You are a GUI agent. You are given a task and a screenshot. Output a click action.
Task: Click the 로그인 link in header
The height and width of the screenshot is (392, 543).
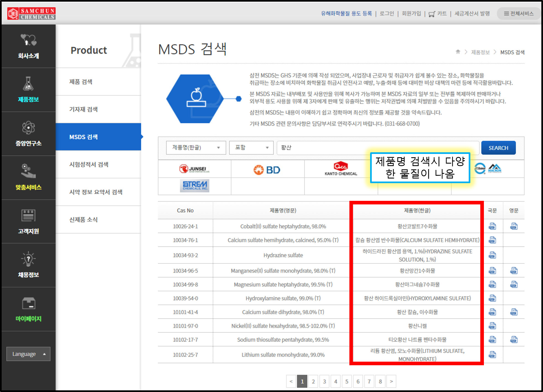tap(387, 14)
